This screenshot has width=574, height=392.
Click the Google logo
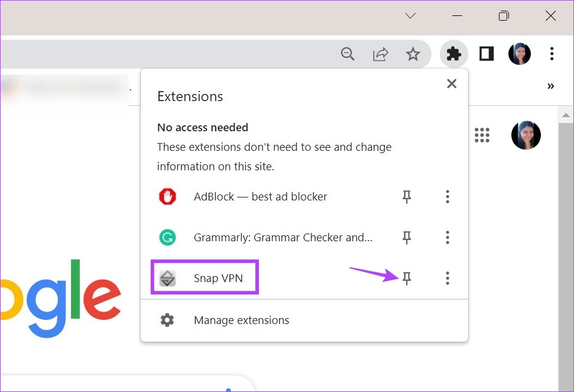[x=60, y=297]
